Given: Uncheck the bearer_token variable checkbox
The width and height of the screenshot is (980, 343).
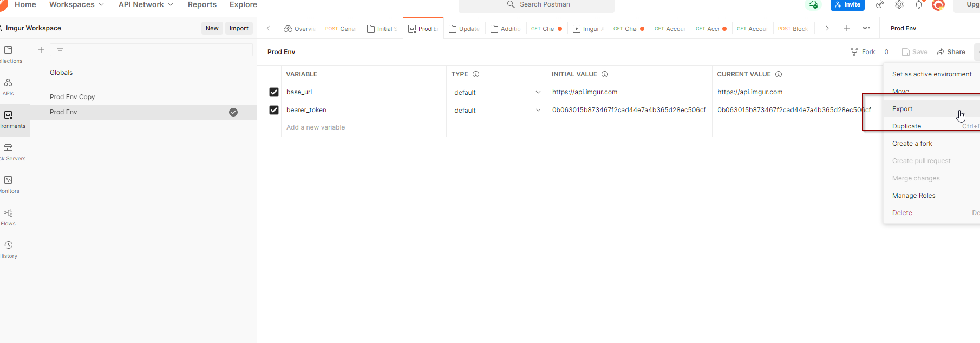Looking at the screenshot, I should (x=274, y=110).
